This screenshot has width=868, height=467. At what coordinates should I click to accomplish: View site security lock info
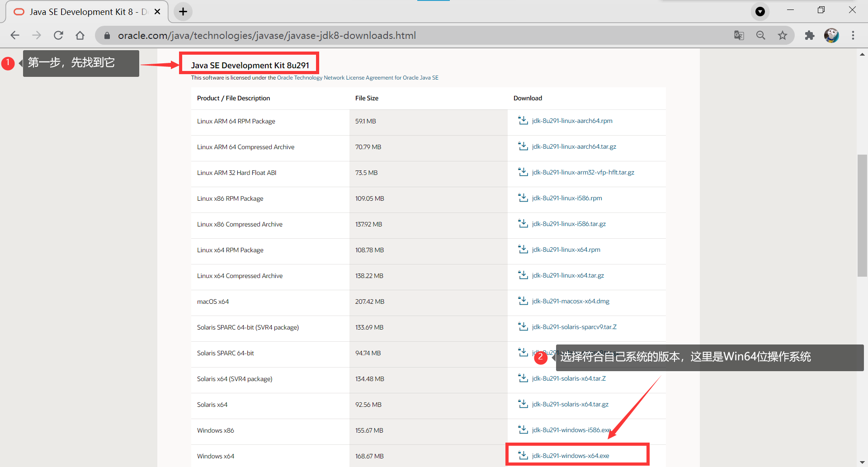[x=107, y=35]
